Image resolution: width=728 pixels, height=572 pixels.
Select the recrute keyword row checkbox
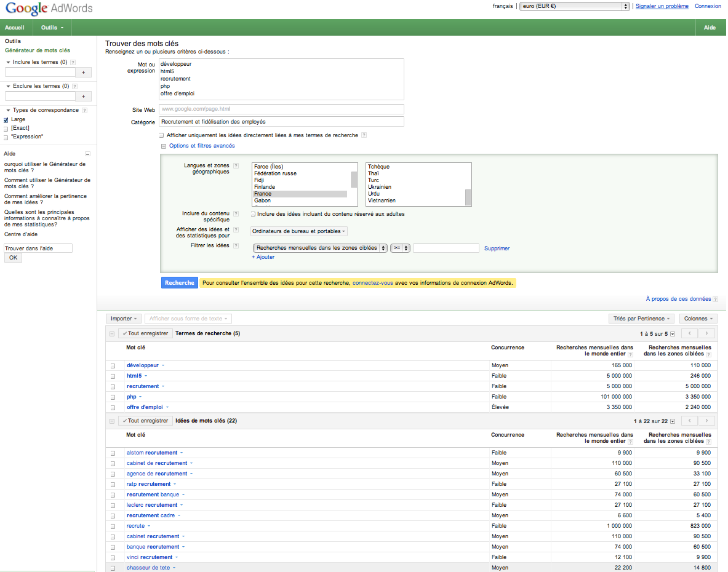coord(113,526)
